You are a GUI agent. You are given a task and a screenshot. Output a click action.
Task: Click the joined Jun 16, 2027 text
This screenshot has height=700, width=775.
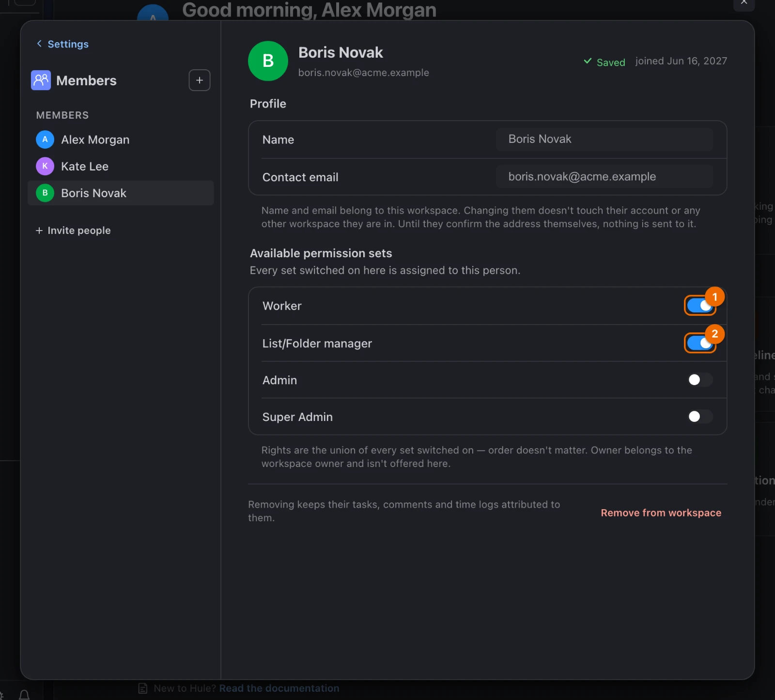(681, 61)
